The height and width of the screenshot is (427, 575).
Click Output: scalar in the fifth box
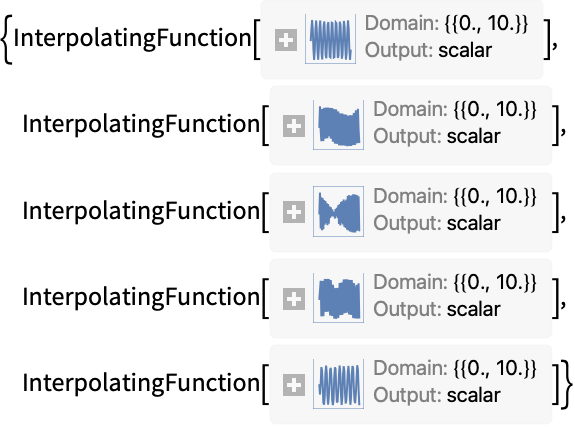tap(437, 395)
